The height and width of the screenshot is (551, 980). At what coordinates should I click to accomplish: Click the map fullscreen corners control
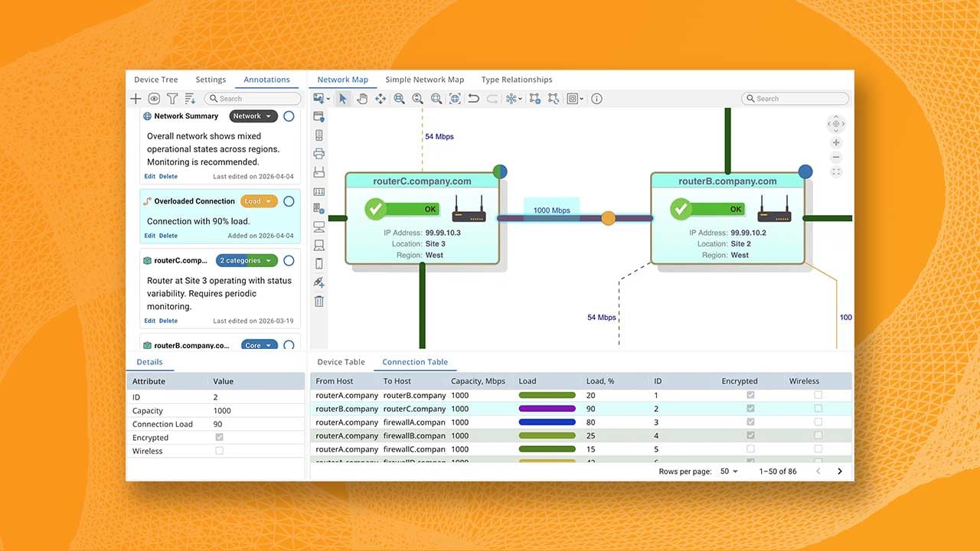[x=836, y=172]
